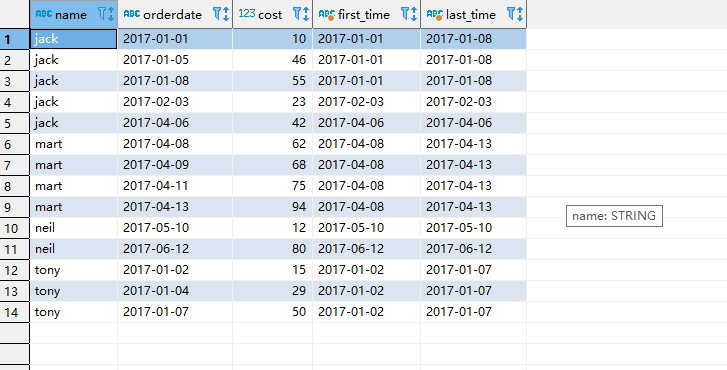Screen dimensions: 727x370
Task: Click orderdate cell '2017-04-06' in row 5
Action: [x=175, y=123]
